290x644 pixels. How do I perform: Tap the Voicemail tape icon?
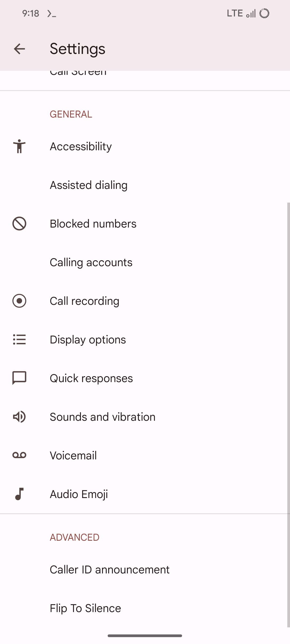point(19,455)
